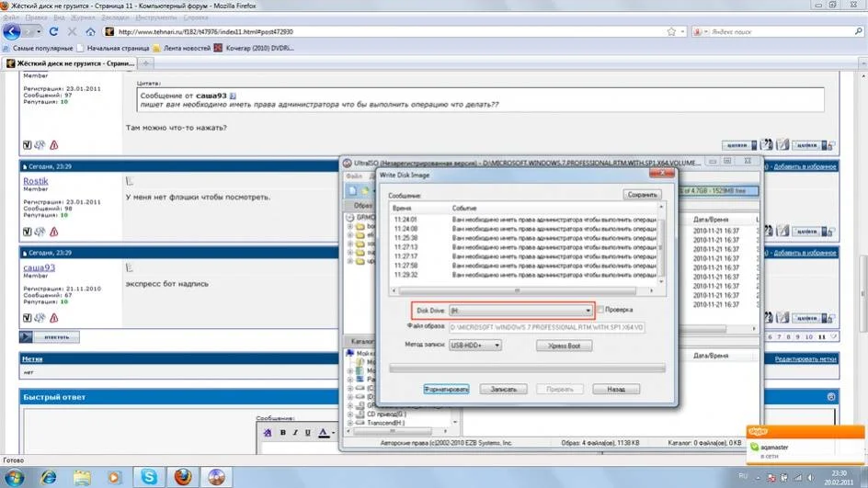Collapse the Быстрый ответ panel icon
868x488 pixels.
click(x=831, y=397)
